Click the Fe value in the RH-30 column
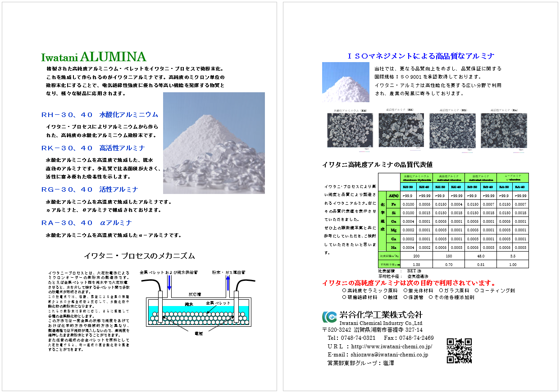The image size is (560, 392). click(x=408, y=204)
